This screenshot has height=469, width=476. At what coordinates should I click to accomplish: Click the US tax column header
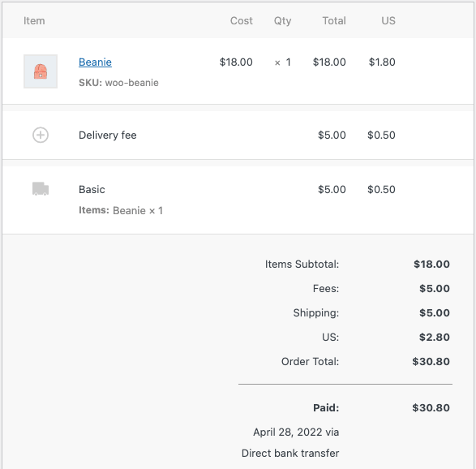(x=388, y=20)
